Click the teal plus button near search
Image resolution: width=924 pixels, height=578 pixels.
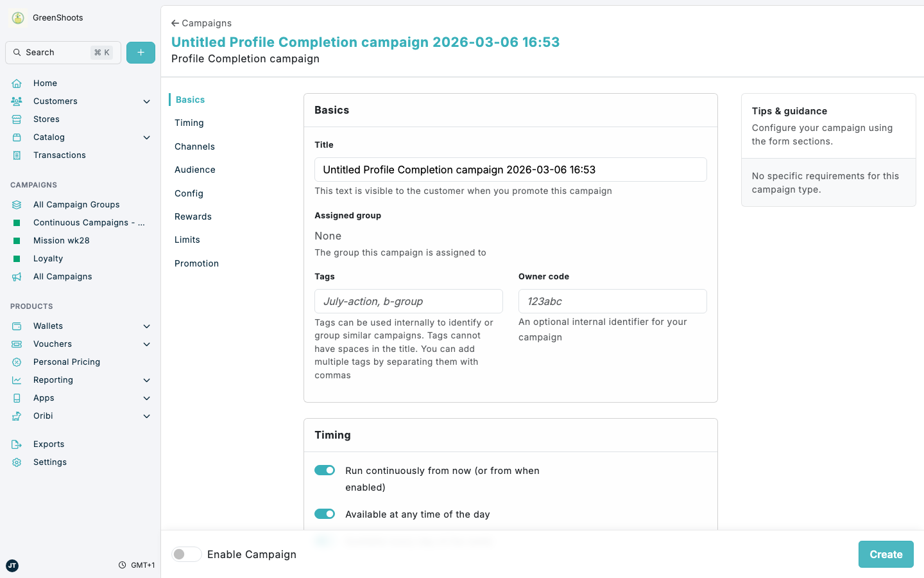coord(141,52)
